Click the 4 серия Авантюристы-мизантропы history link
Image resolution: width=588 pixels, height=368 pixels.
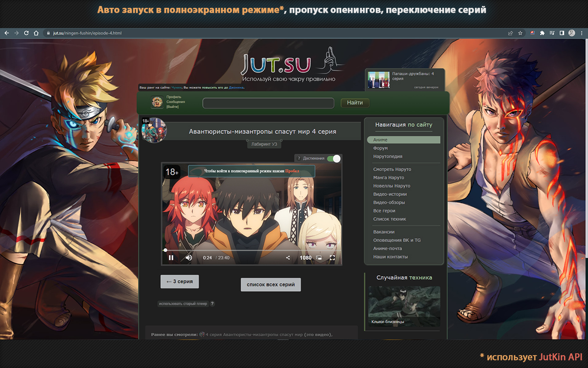coord(254,334)
